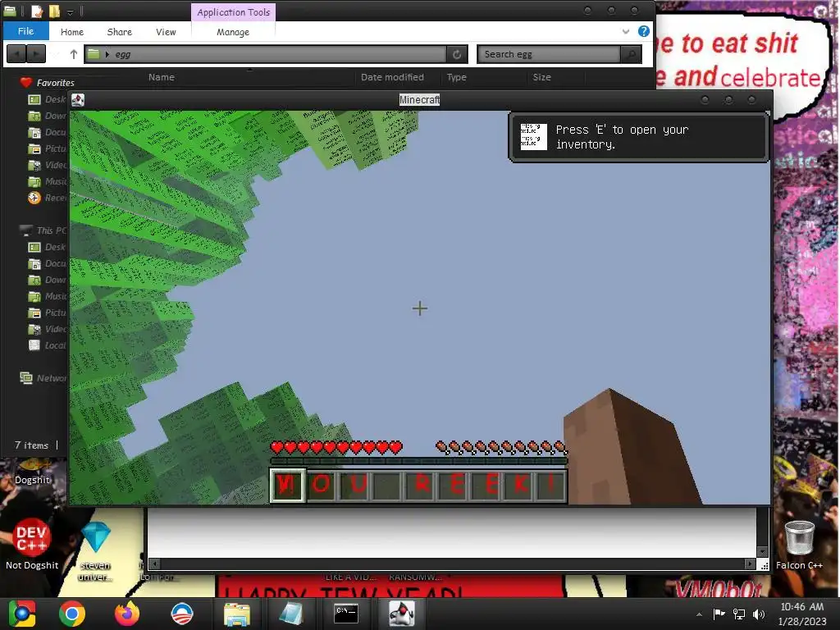The image size is (840, 630).
Task: Click the Minecraft experience bar
Action: (419, 461)
